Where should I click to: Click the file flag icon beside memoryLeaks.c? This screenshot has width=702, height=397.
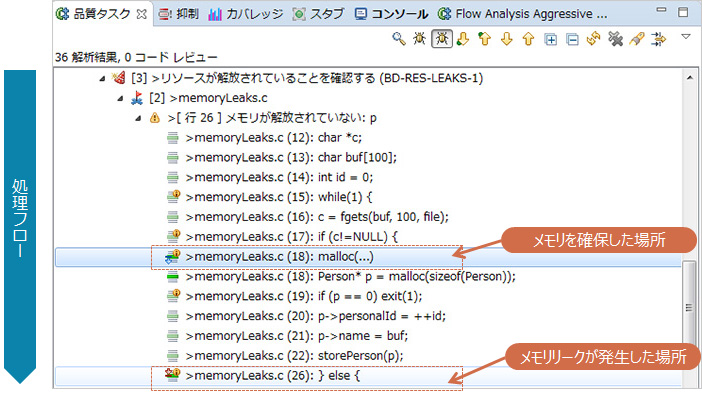tap(137, 98)
